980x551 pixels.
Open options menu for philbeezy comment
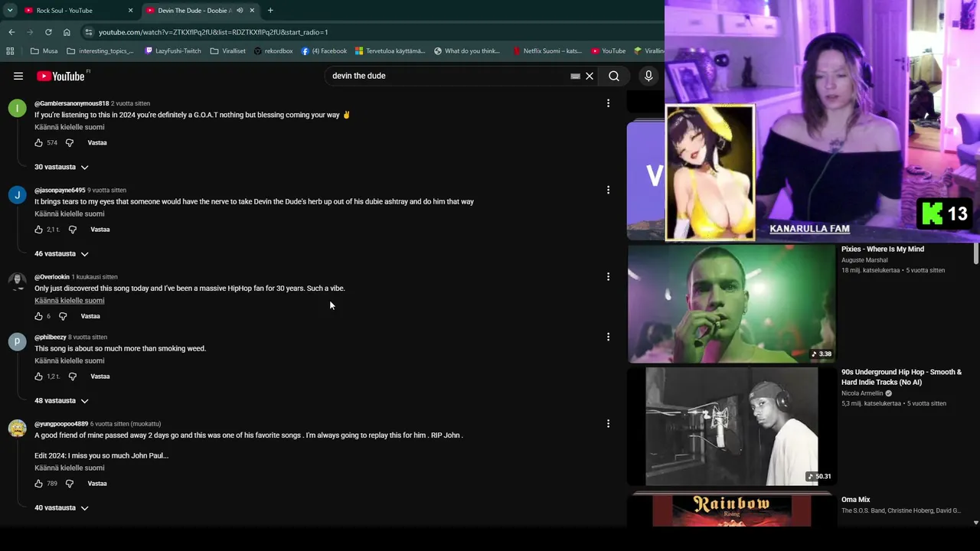coord(608,337)
